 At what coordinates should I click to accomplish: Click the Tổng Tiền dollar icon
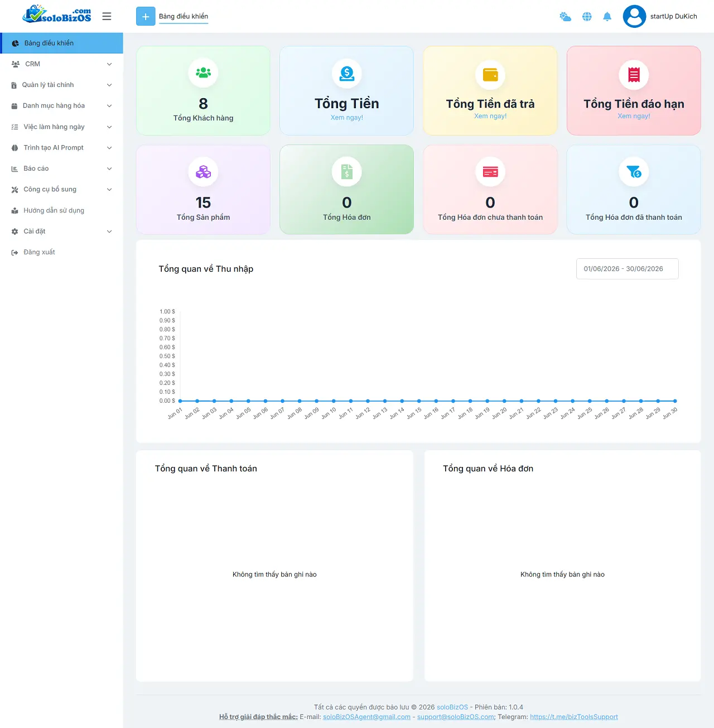[347, 73]
